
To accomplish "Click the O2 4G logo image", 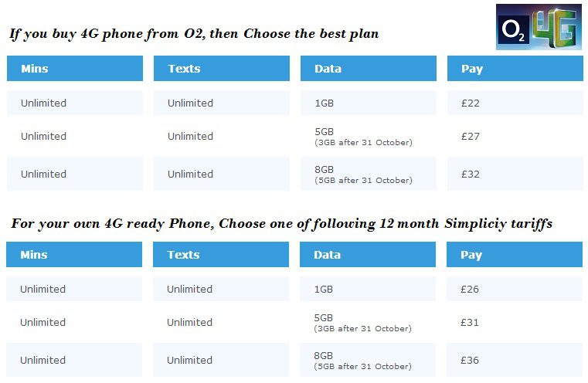I will 539,27.
